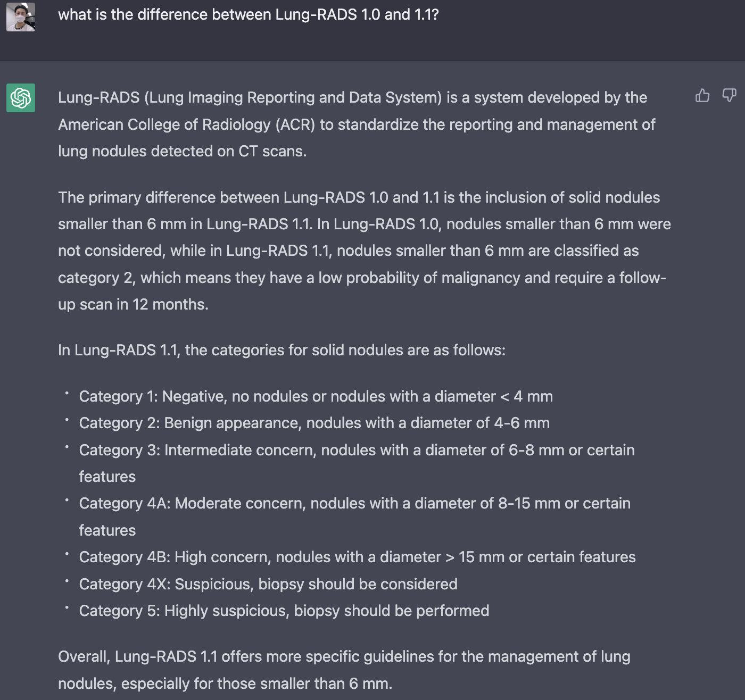Click the ChatGPT logo avatar

click(21, 98)
